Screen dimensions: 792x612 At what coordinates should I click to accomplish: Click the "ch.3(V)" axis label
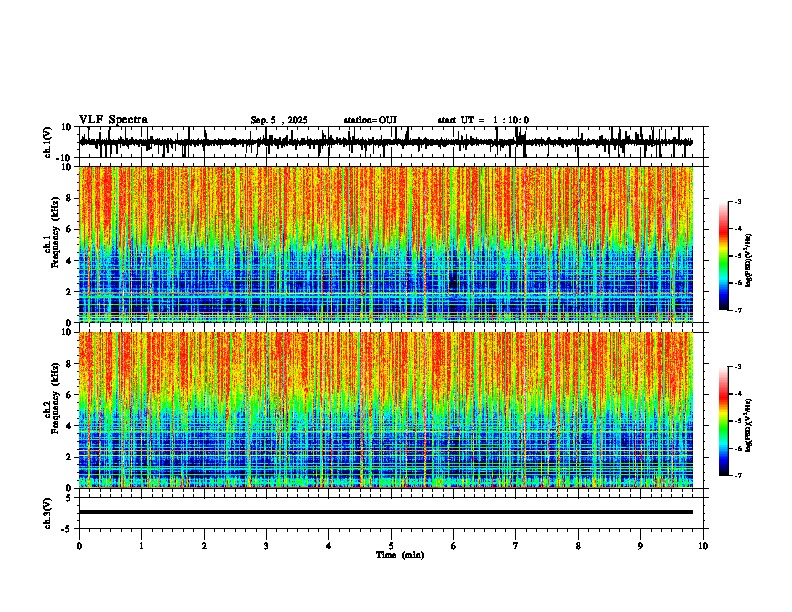[48, 513]
